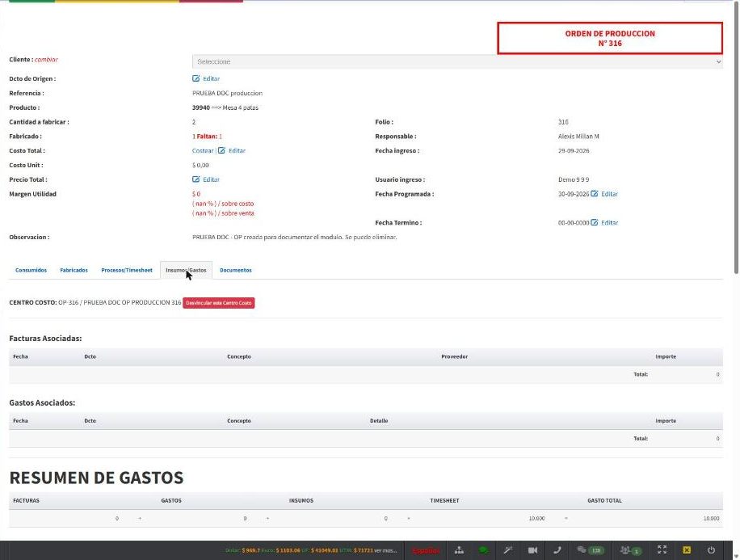
Task: Toggle fullscreen mode icon
Action: click(x=662, y=549)
